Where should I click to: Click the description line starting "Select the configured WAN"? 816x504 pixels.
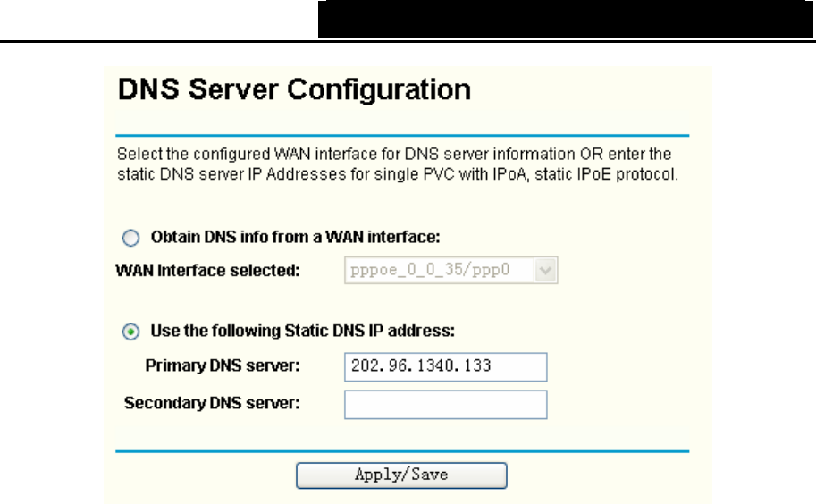[x=394, y=155]
